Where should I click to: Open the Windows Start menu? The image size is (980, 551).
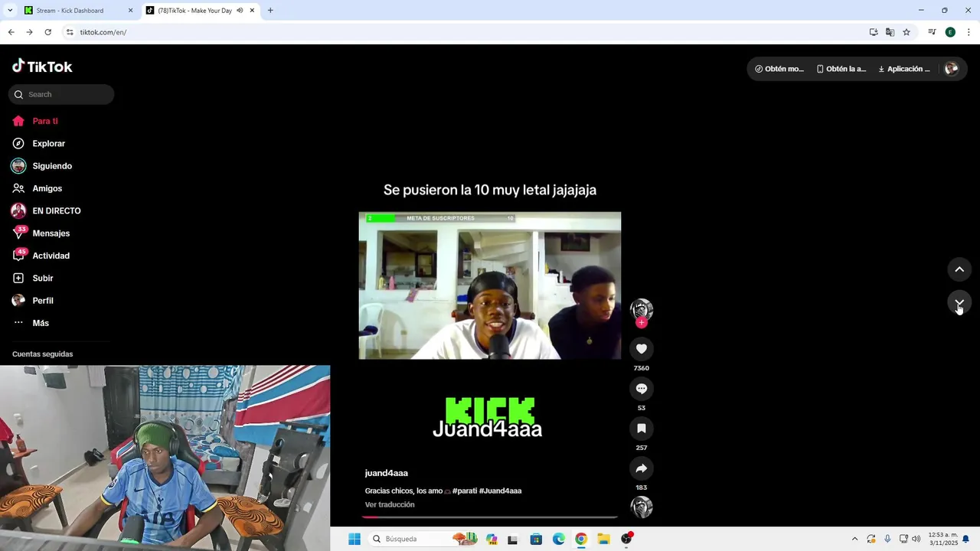(354, 540)
